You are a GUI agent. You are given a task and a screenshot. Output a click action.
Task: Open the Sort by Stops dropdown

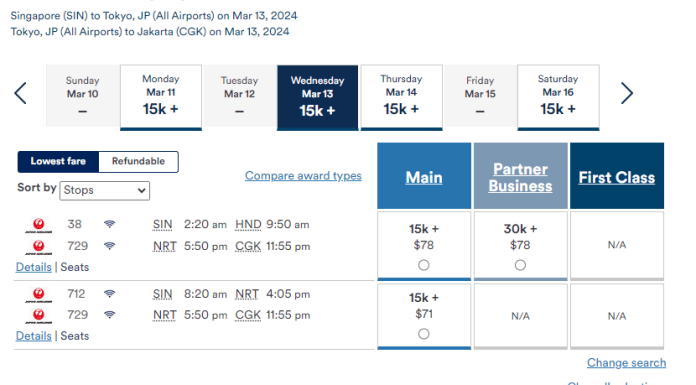click(105, 191)
